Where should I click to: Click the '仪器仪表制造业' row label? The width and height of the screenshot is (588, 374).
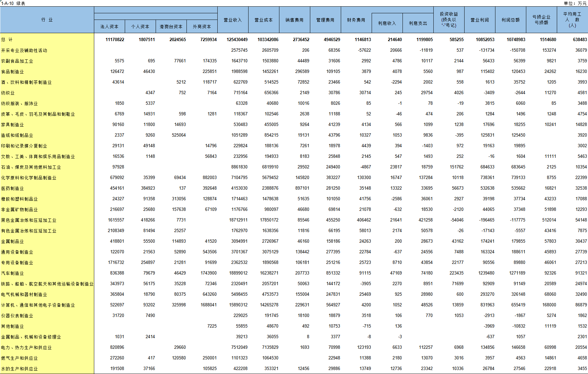click(x=17, y=316)
